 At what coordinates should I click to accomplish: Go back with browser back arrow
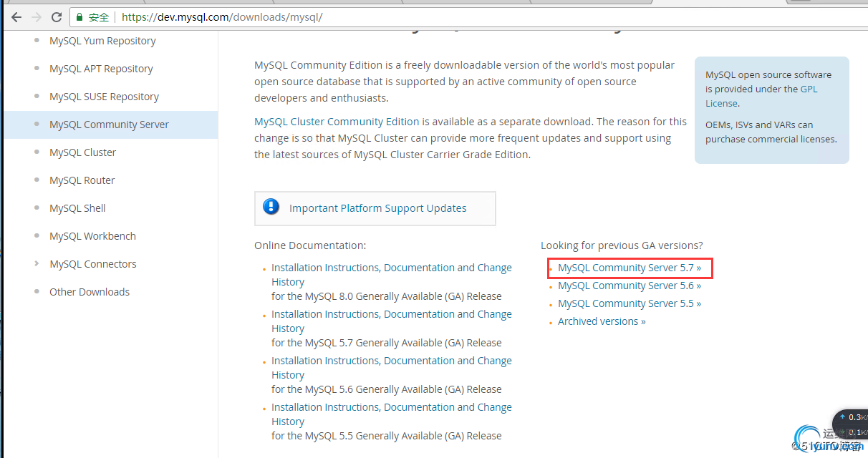point(16,17)
